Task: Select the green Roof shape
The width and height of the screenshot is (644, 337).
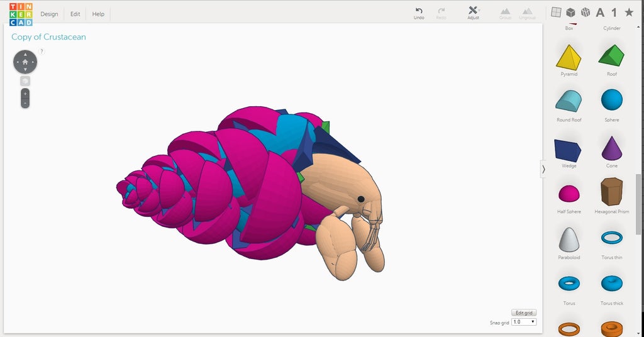Action: point(611,56)
